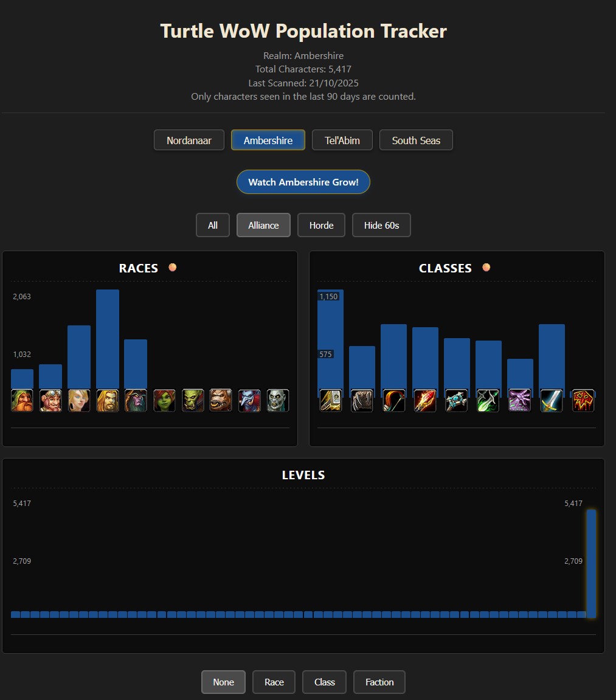This screenshot has height=700, width=616.
Task: Group levels chart by Faction
Action: 379,682
